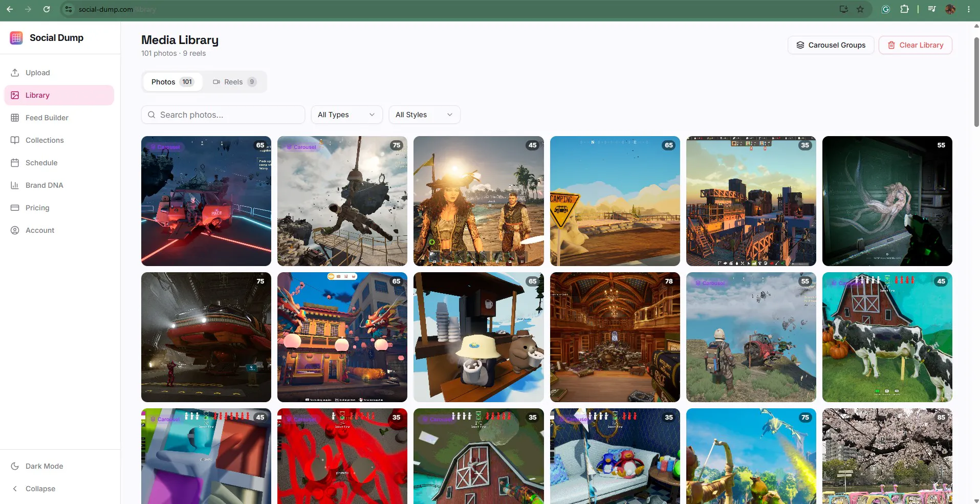
Task: Click the Pricing card icon
Action: coord(15,208)
